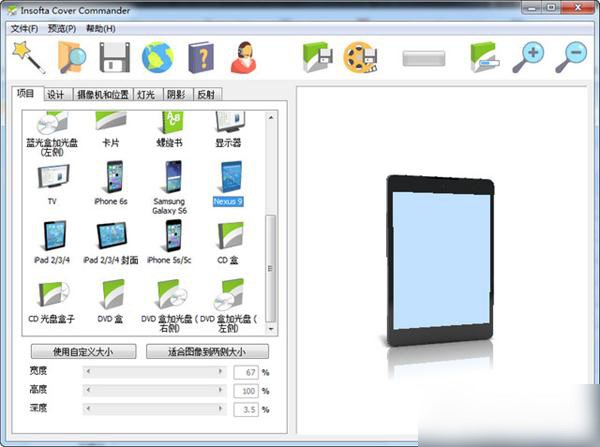Select the 显示器 monitor template
This screenshot has width=600, height=447.
coord(228,129)
